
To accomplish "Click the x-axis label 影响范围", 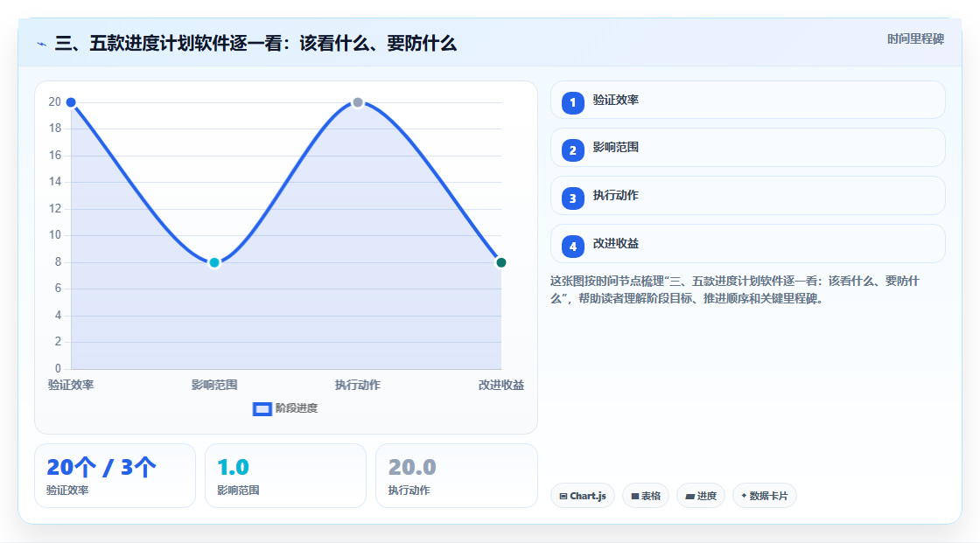I will [x=214, y=385].
